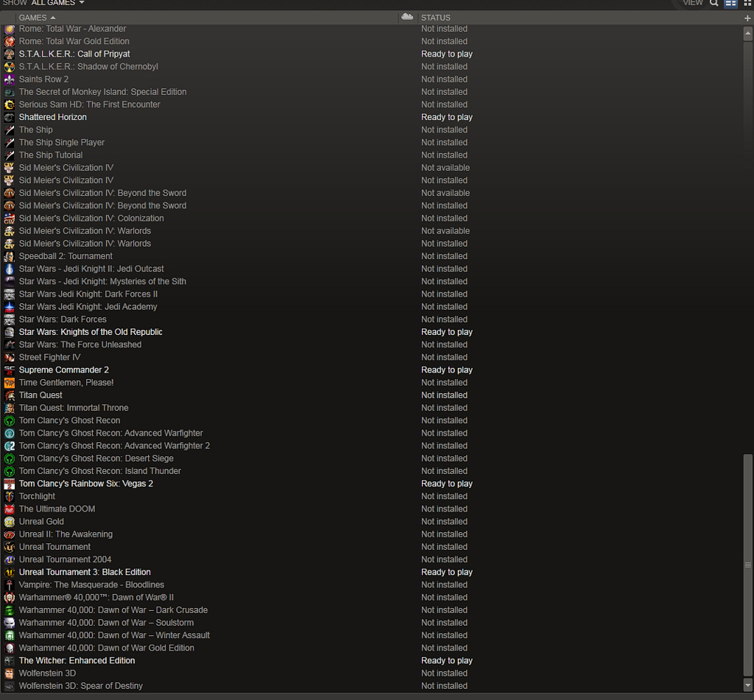Click the icon beside The Ship Tutorial
This screenshot has width=754, height=700.
[9, 155]
